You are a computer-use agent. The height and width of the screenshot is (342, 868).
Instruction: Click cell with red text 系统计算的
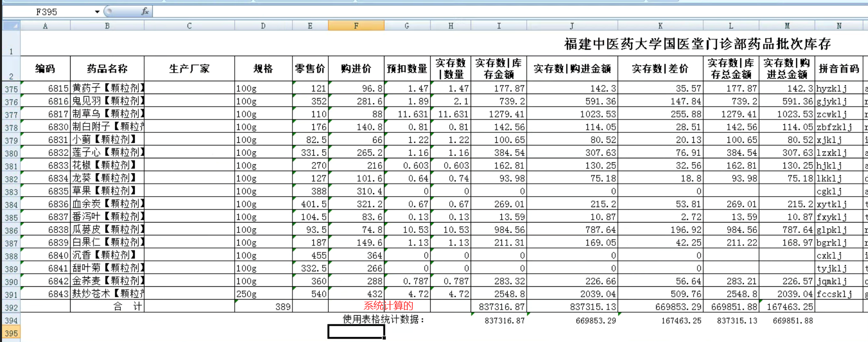point(388,306)
